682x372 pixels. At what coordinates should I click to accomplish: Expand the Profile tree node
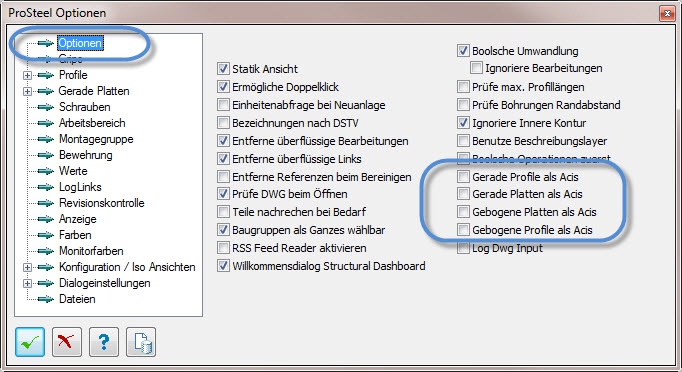point(27,75)
